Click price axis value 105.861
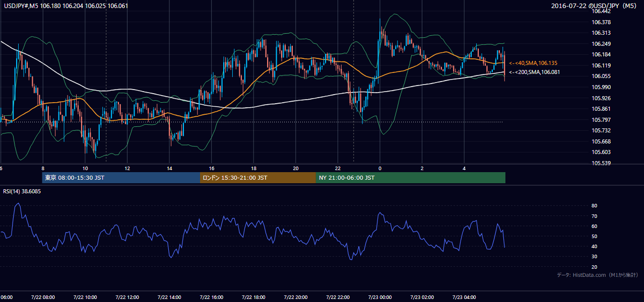Image resolution: width=644 pixels, height=302 pixels. pyautogui.click(x=602, y=109)
